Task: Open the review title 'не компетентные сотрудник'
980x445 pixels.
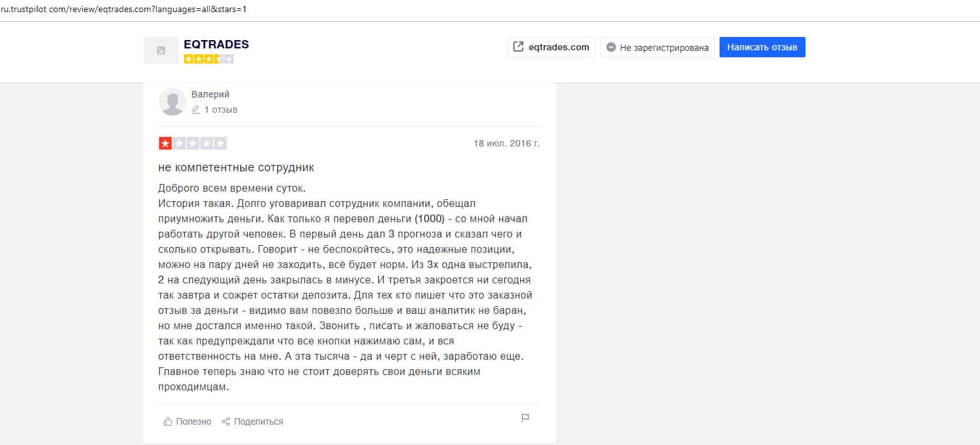Action: 236,168
